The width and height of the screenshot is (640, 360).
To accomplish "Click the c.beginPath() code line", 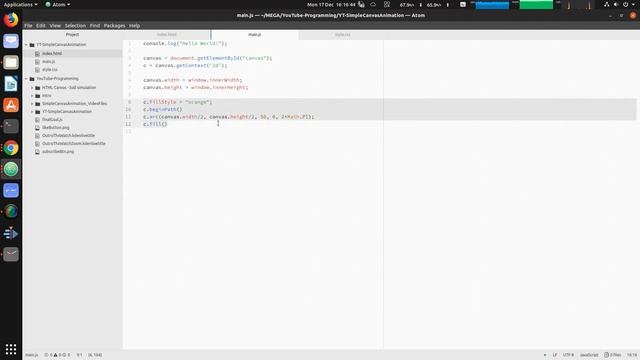I will 163,109.
